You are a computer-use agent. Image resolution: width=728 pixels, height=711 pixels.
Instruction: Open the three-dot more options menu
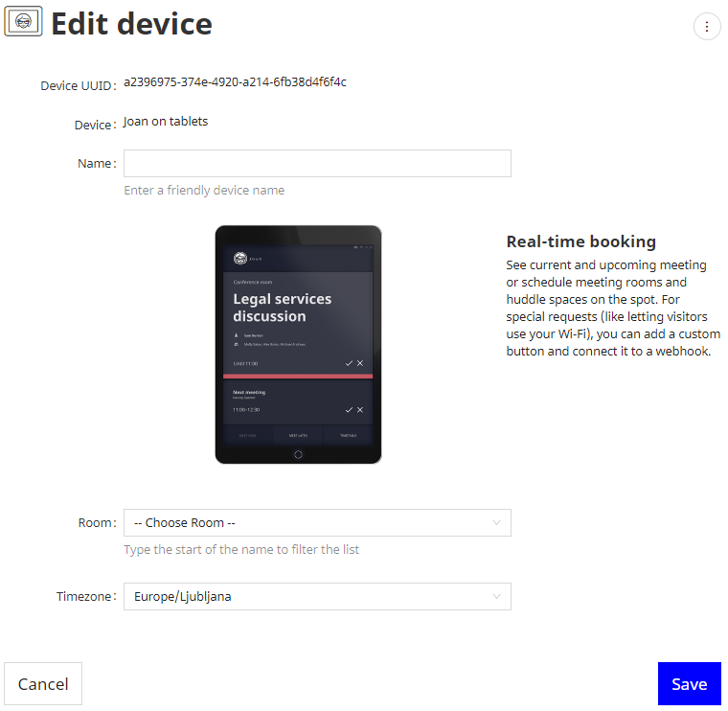tap(707, 27)
